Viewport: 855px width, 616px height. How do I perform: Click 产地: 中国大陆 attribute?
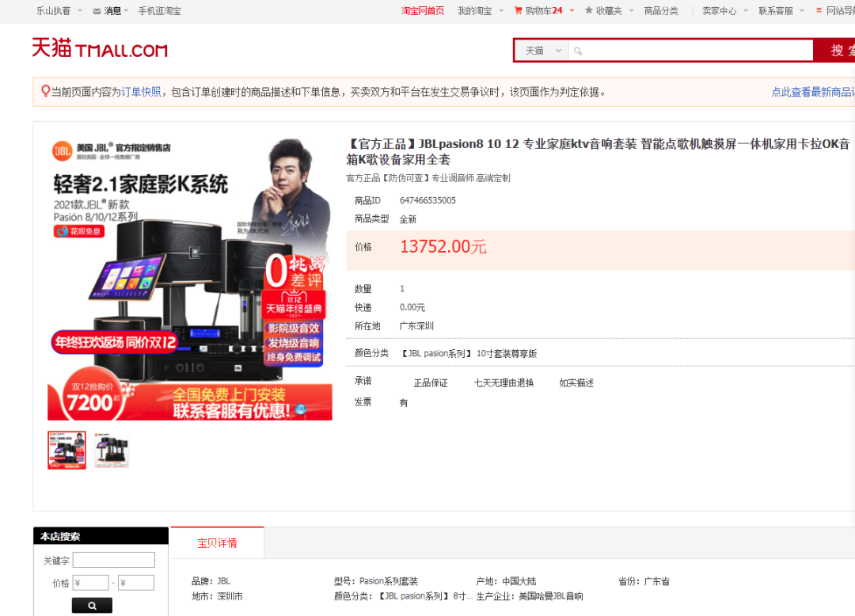506,581
